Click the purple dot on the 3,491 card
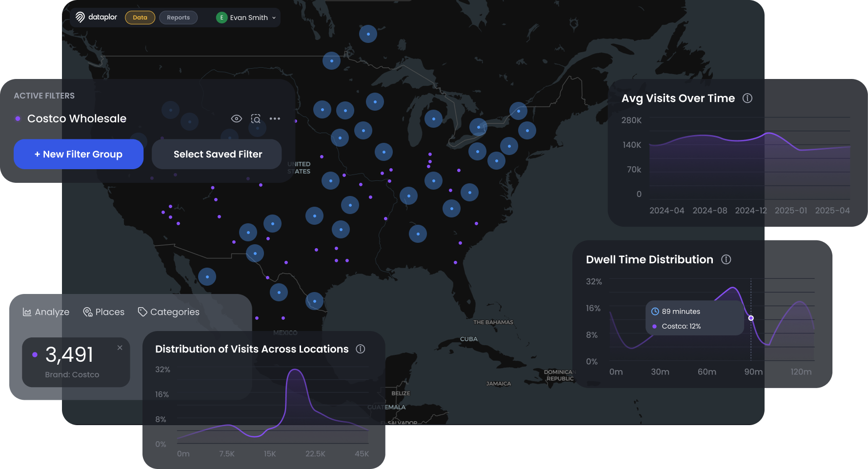Screen dimensions: 868x469 [x=35, y=354]
